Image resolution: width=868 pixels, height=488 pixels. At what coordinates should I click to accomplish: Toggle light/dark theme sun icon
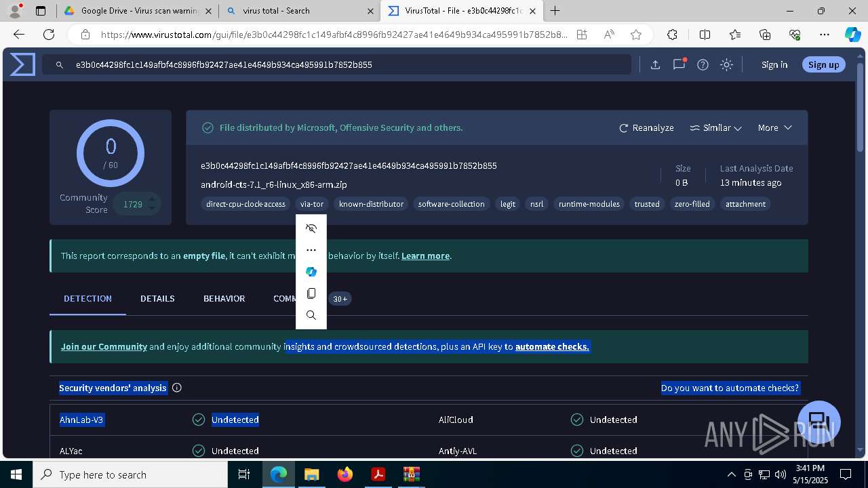pos(726,64)
